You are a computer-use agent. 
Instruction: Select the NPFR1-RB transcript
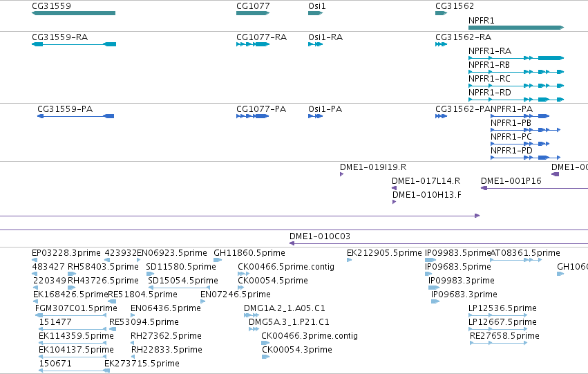[x=516, y=72]
